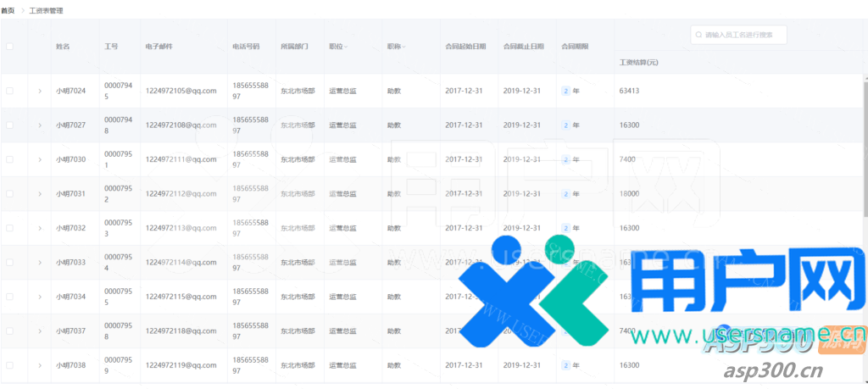This screenshot has height=389, width=868.
Task: Click the magnifier icon in search box
Action: pyautogui.click(x=699, y=34)
